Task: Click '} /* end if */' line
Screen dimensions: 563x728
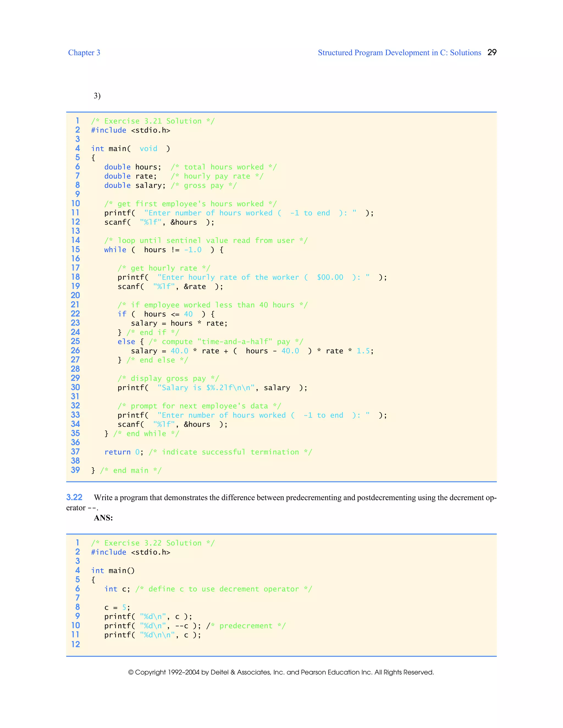Action: (148, 332)
